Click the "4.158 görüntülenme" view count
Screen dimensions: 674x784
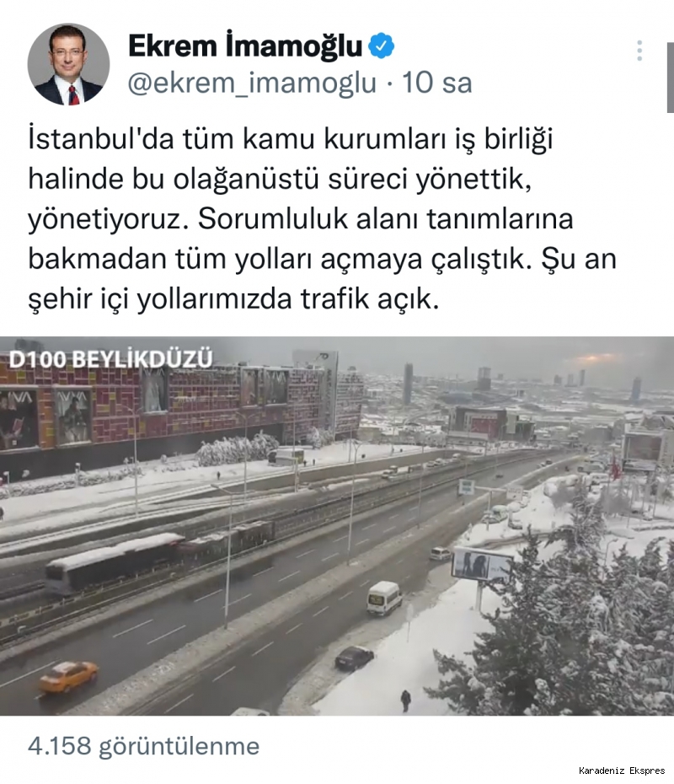[143, 746]
